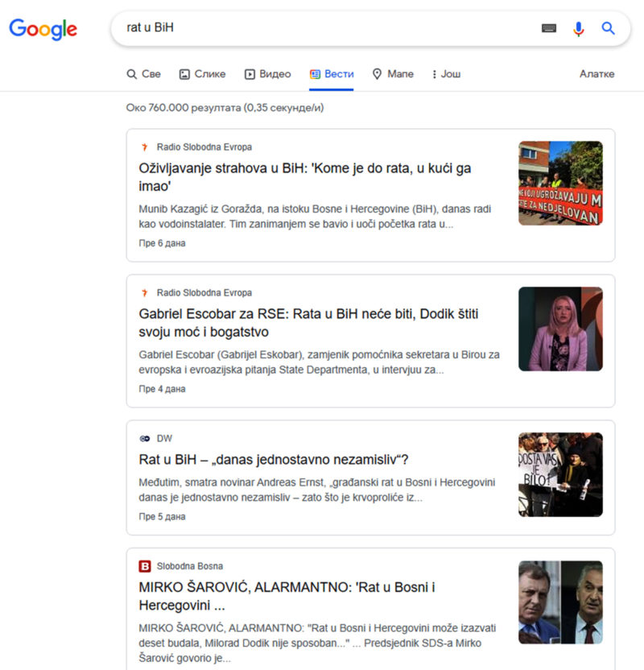Open the Gabriel Escobar za RSE article
The width and height of the screenshot is (644, 670).
[308, 323]
